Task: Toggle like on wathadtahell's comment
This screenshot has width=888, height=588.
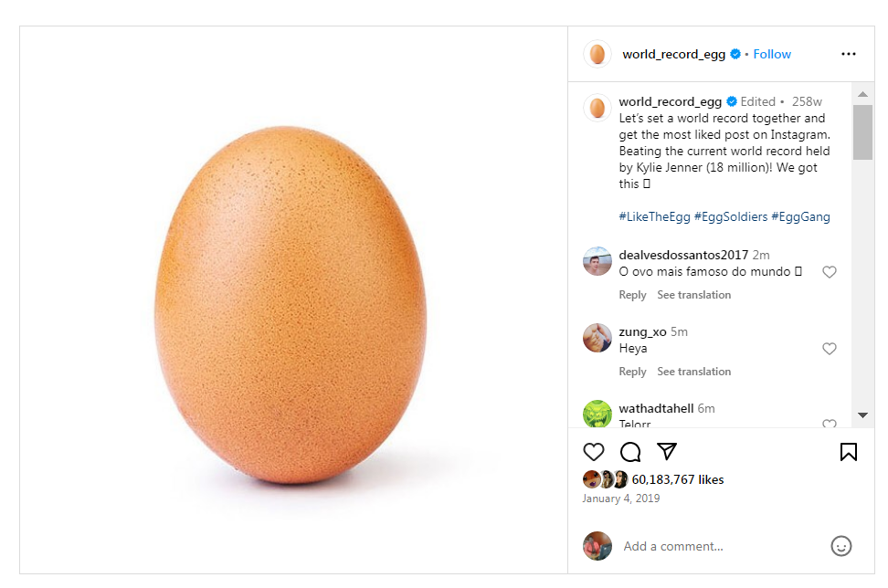Action: coord(830,425)
